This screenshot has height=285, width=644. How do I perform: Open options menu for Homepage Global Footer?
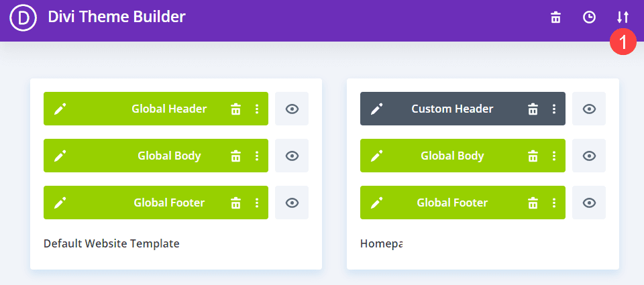pos(553,203)
